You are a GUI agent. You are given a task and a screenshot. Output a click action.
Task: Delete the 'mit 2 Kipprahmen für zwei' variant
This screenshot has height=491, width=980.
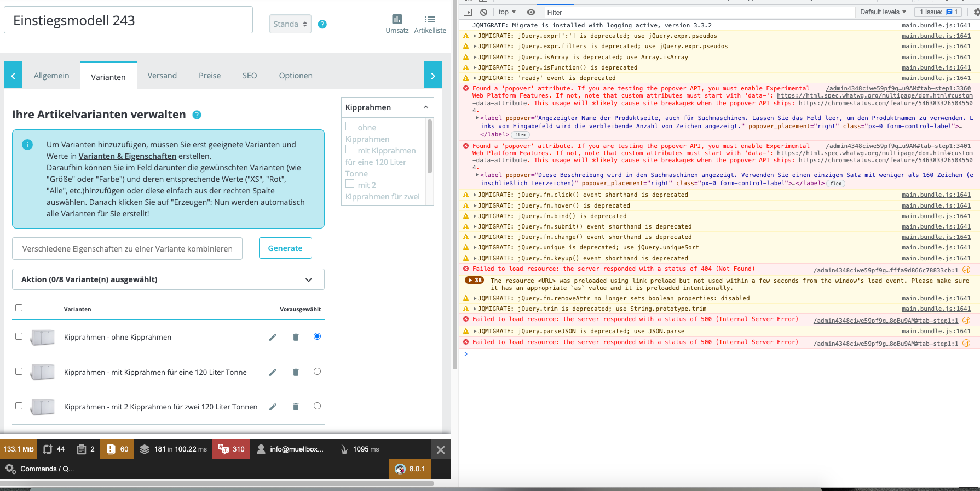(296, 407)
